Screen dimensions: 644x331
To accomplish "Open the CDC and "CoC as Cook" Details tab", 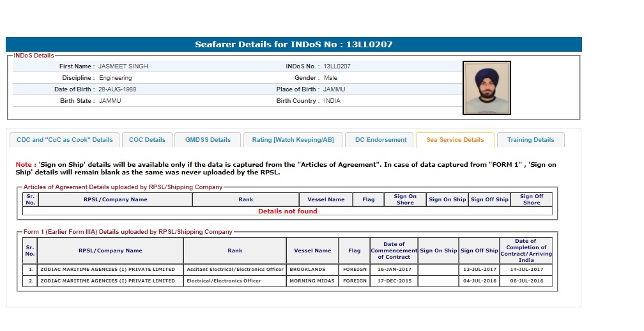I will coord(65,140).
